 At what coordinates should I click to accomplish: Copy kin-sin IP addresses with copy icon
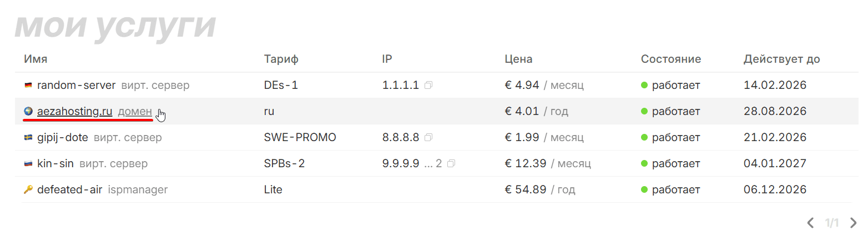pos(451,164)
